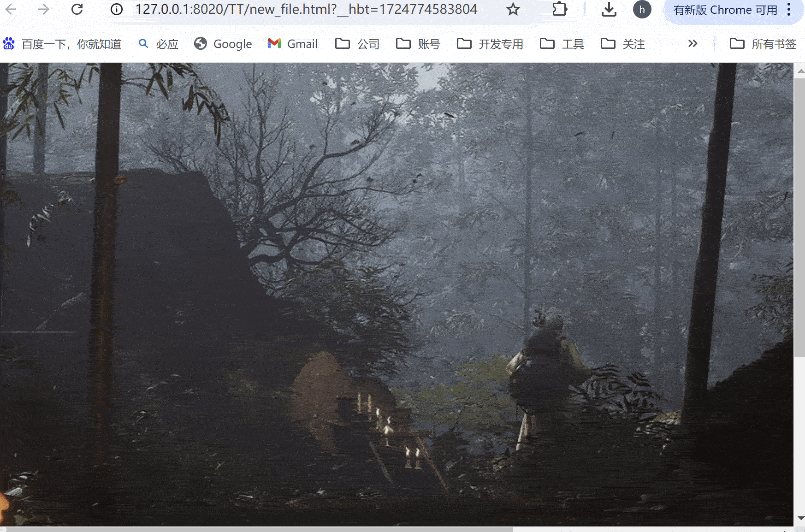Open the Baidu bookmark
Image resolution: width=805 pixels, height=532 pixels.
pos(62,44)
